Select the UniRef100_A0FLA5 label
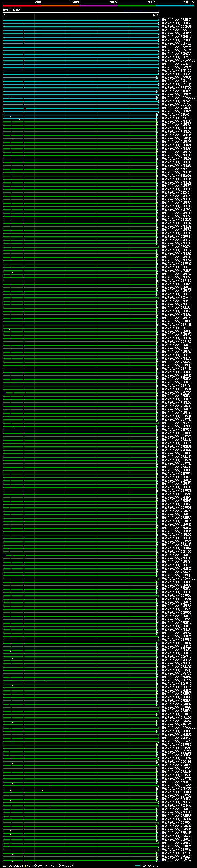 click(176, 257)
